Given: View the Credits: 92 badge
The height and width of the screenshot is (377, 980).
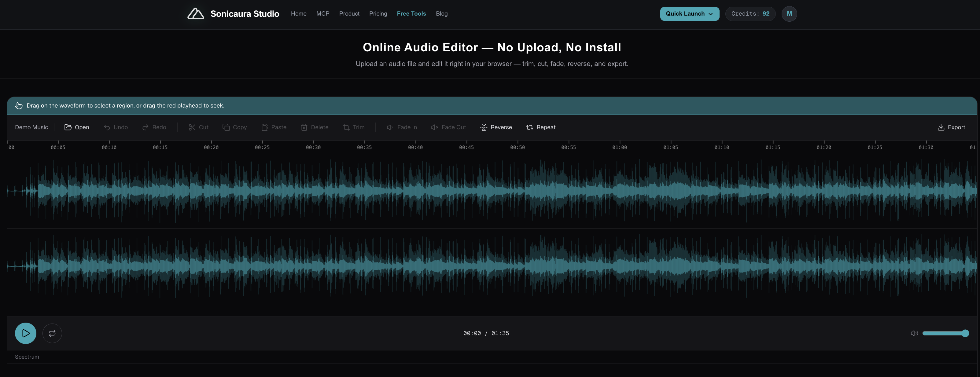Looking at the screenshot, I should (750, 14).
